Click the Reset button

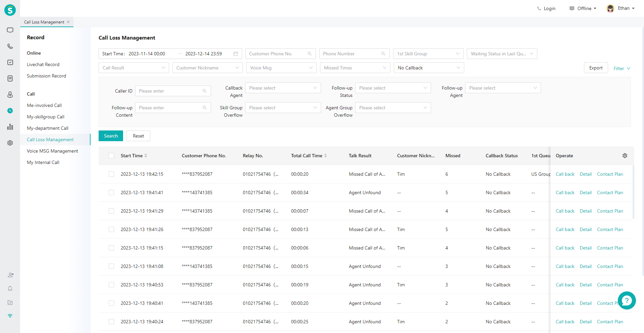[138, 136]
